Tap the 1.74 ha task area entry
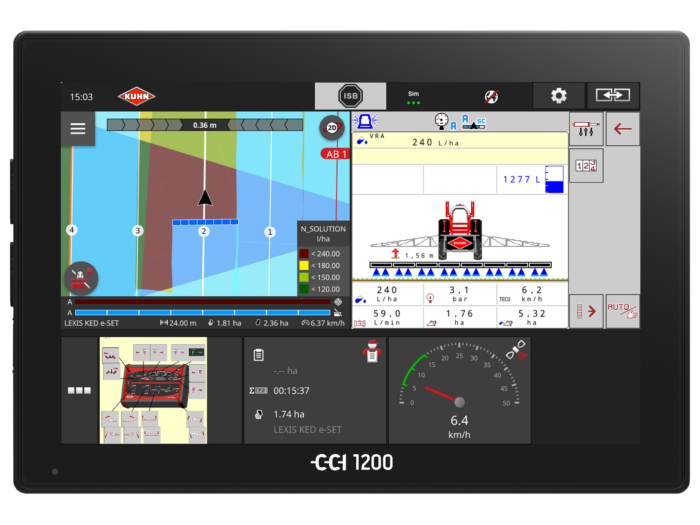Viewport: 700px width, 525px height. (x=279, y=414)
